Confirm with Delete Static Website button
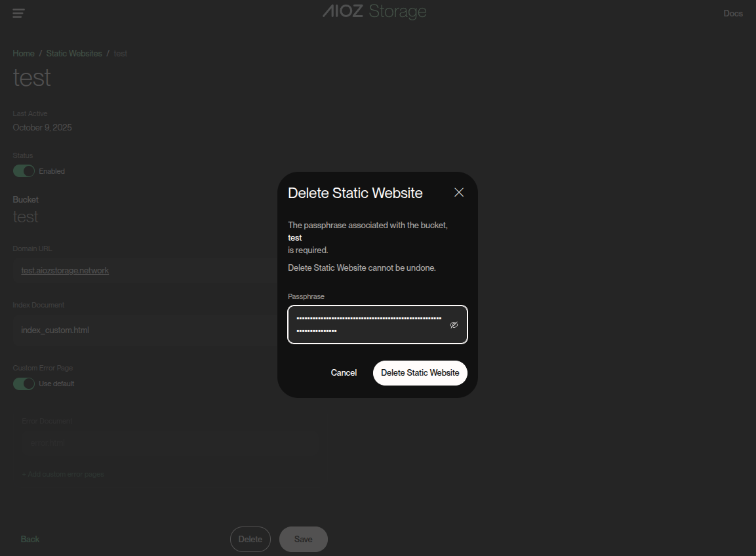Image resolution: width=756 pixels, height=556 pixels. point(420,372)
